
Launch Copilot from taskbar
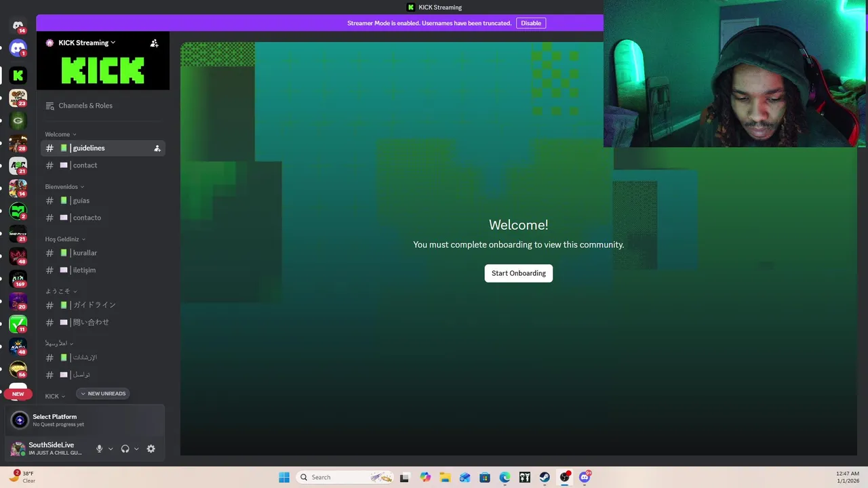pos(425,477)
